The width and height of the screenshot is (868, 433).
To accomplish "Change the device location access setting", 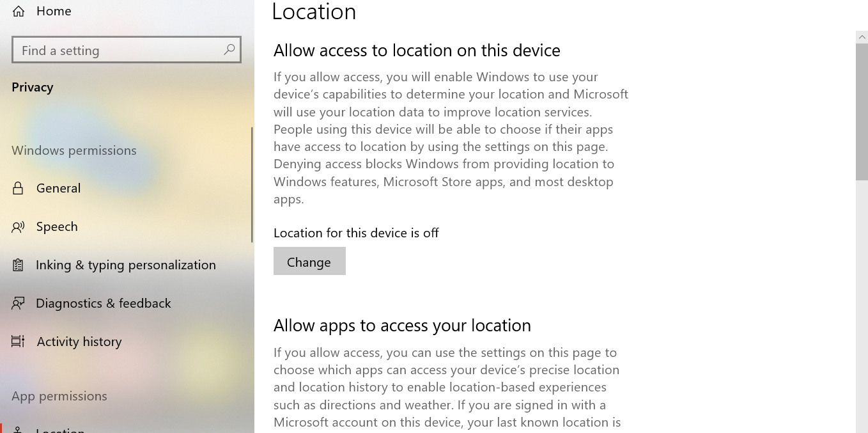I will (309, 262).
